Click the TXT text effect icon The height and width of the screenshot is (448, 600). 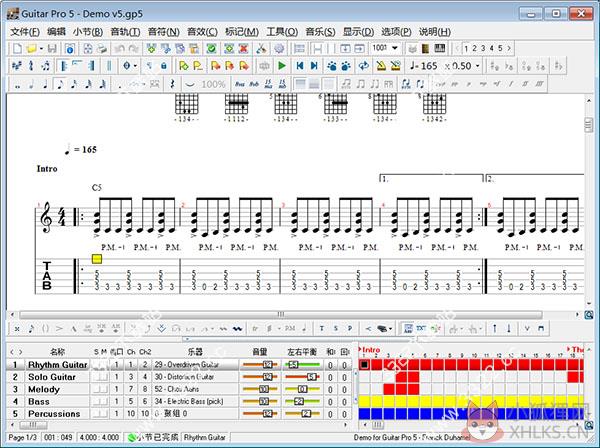(x=421, y=328)
